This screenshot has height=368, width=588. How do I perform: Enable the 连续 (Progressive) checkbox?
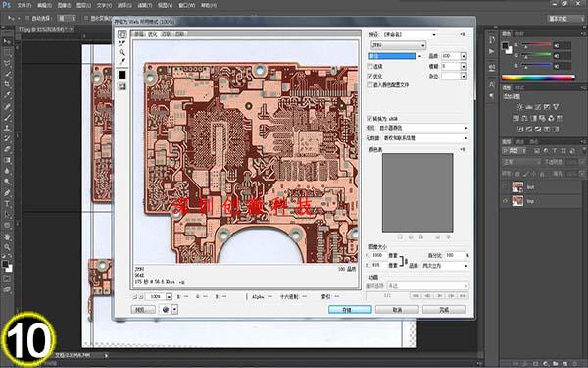pyautogui.click(x=370, y=66)
